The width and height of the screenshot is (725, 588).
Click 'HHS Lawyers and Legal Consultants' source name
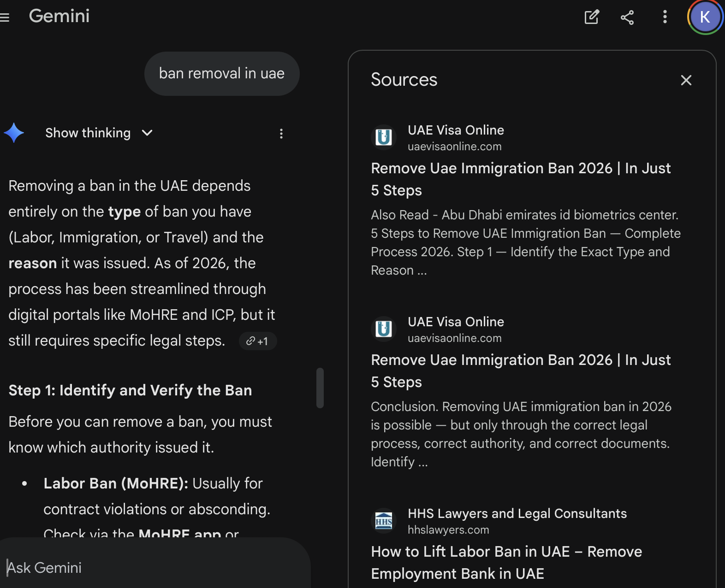(x=517, y=513)
